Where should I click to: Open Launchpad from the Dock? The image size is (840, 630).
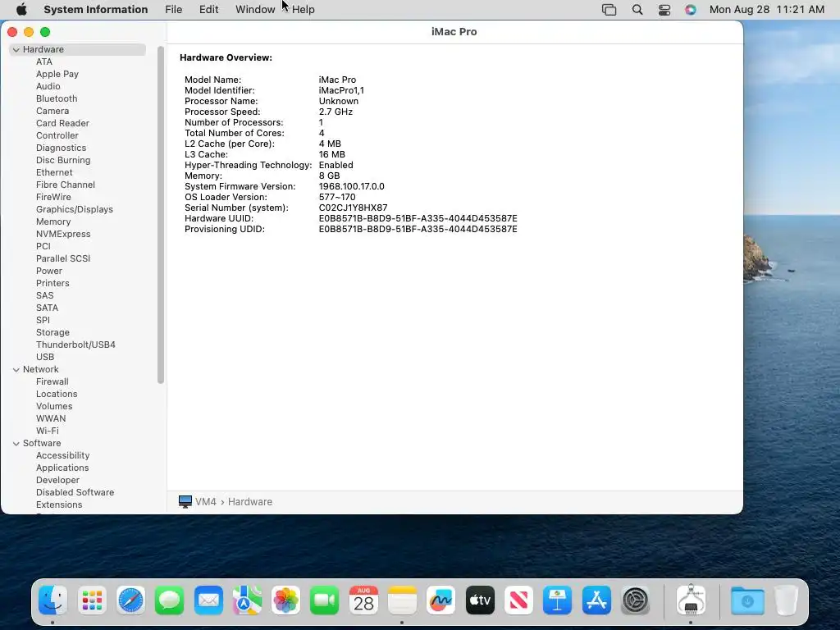pos(92,600)
